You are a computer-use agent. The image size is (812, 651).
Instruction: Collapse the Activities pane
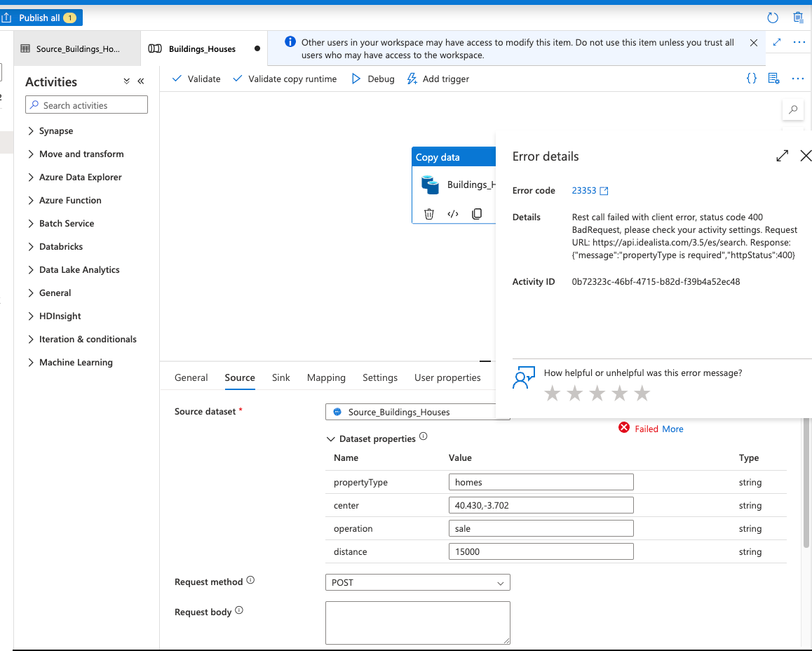coord(141,81)
